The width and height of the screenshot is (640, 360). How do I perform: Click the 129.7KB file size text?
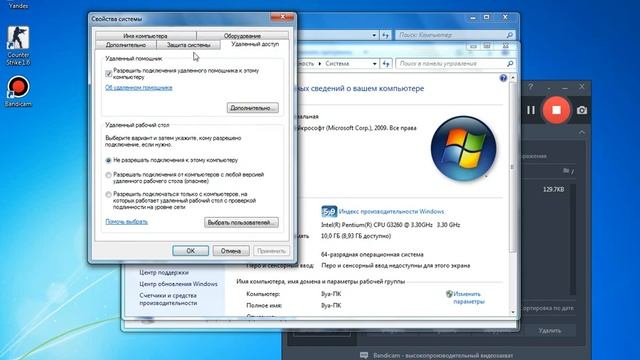pyautogui.click(x=553, y=189)
